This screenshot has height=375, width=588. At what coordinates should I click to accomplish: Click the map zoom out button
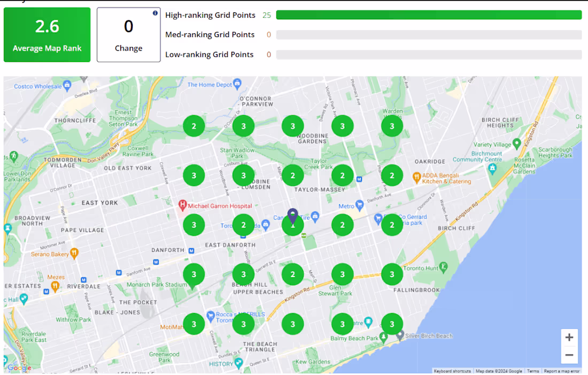569,354
